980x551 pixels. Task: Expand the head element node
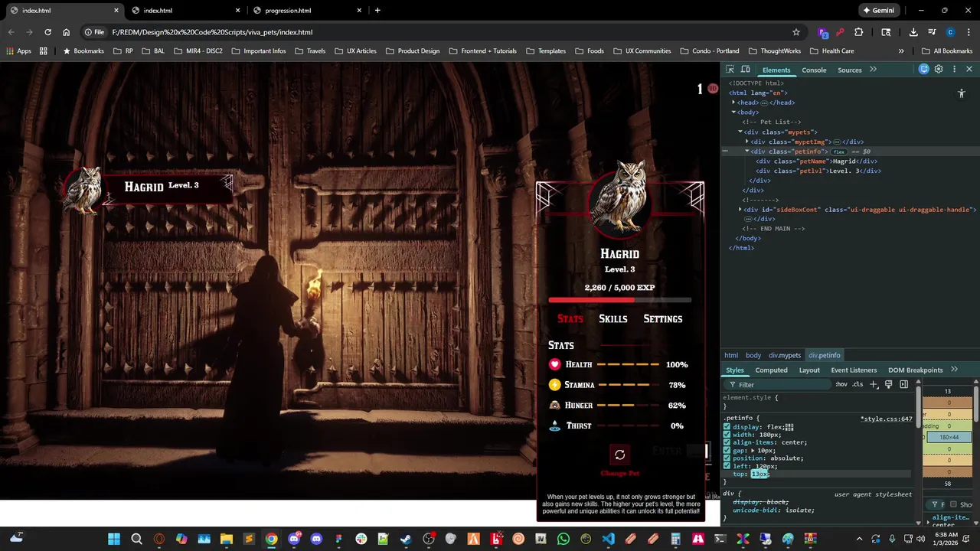click(733, 103)
